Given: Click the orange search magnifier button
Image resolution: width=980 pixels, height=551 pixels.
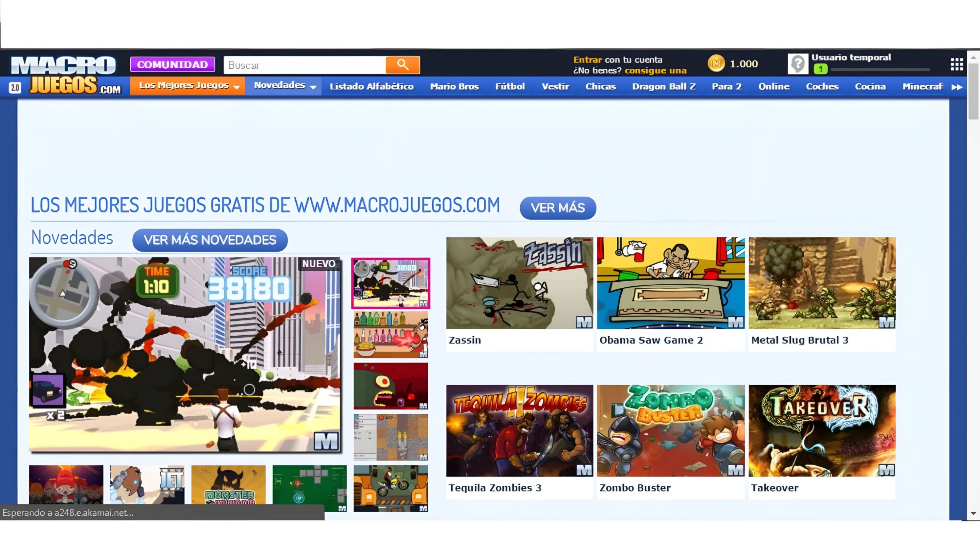Looking at the screenshot, I should 403,65.
